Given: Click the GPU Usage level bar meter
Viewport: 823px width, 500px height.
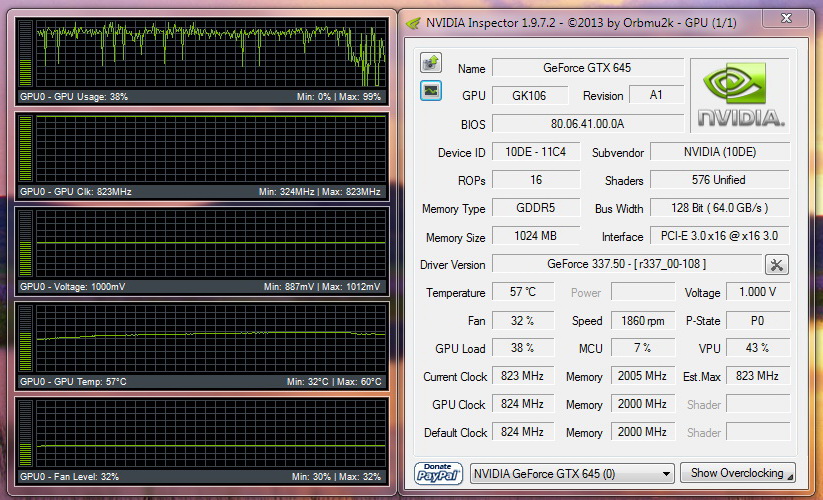Looking at the screenshot, I should click(x=26, y=54).
